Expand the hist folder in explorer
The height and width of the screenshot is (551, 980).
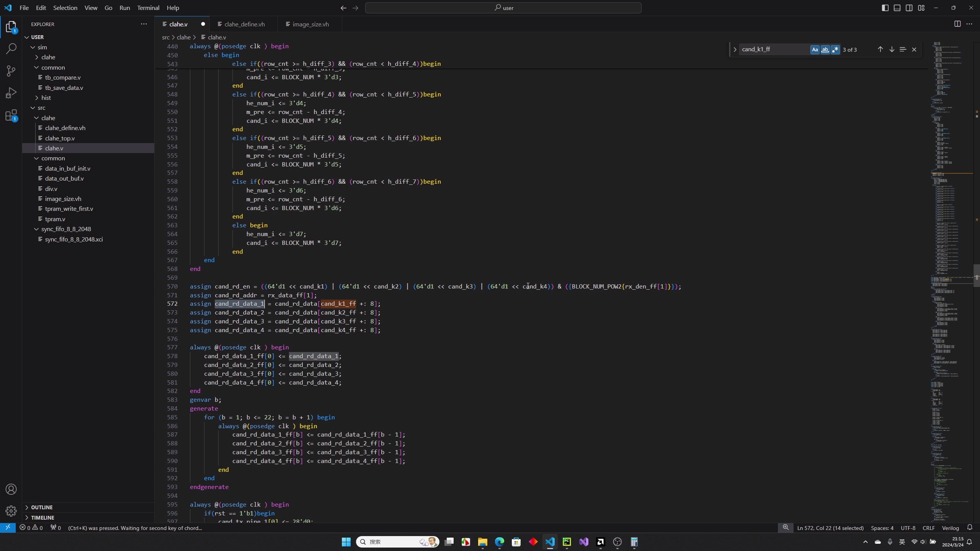(x=46, y=98)
